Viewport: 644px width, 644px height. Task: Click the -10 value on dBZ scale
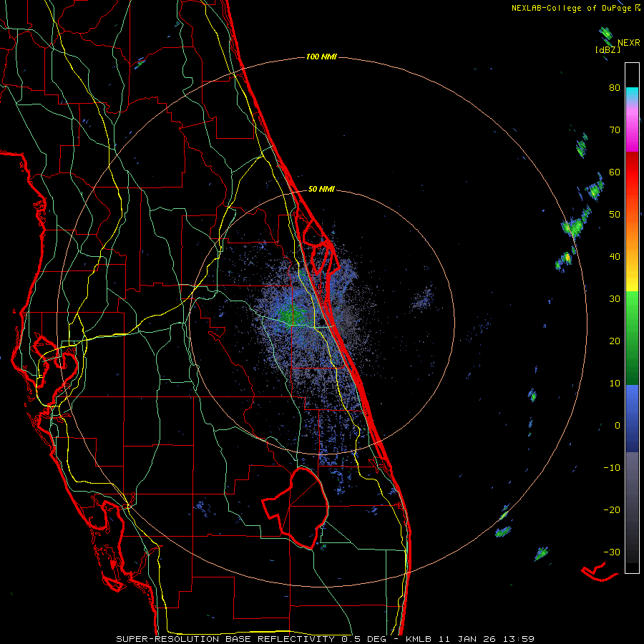point(612,468)
